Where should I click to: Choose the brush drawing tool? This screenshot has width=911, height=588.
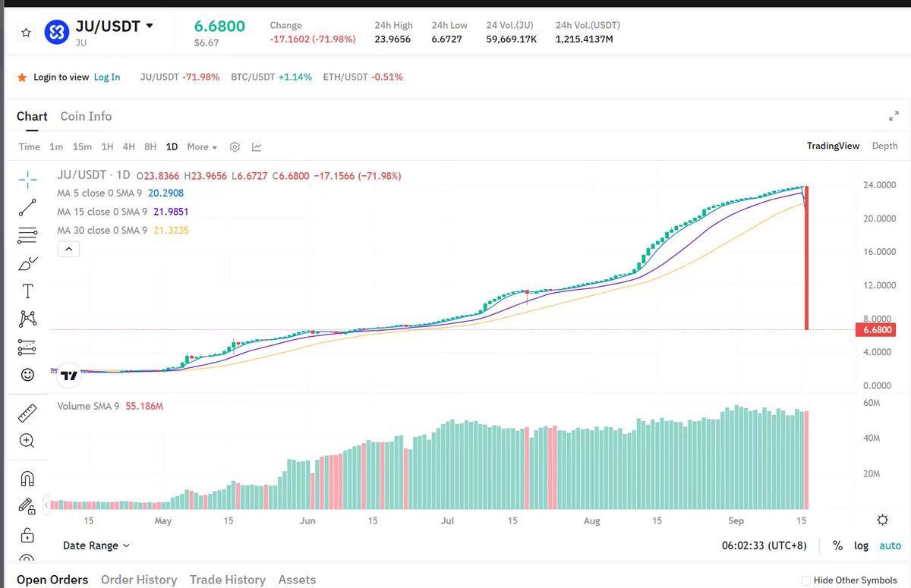coord(27,263)
